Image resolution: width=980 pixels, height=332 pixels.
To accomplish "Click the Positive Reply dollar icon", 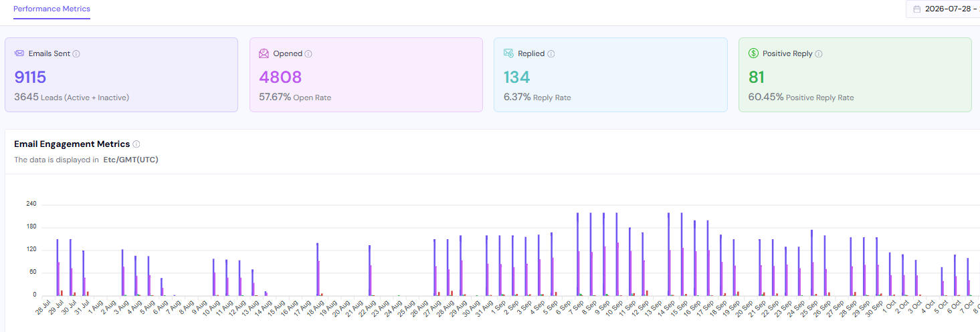I will coord(754,53).
